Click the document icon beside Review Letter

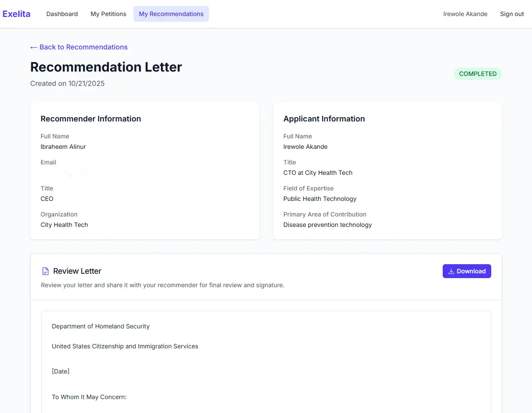tap(46, 271)
